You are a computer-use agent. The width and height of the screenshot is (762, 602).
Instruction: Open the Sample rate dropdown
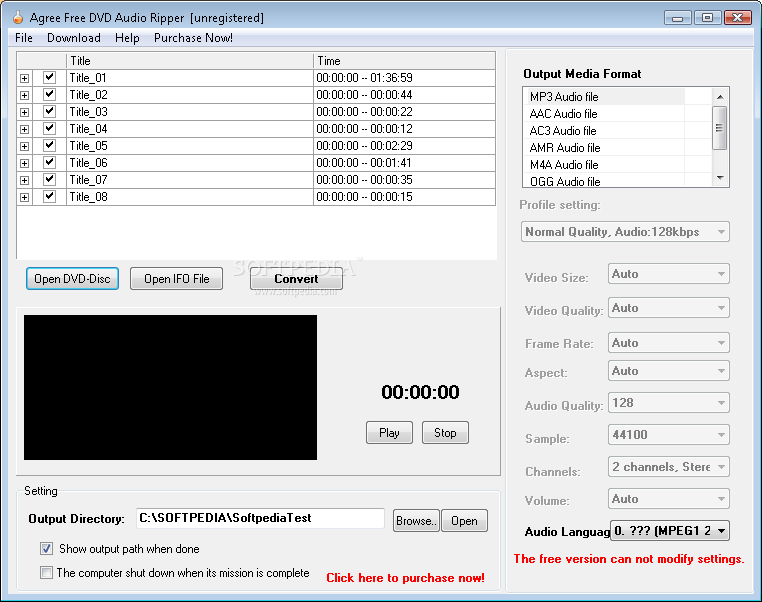[668, 434]
